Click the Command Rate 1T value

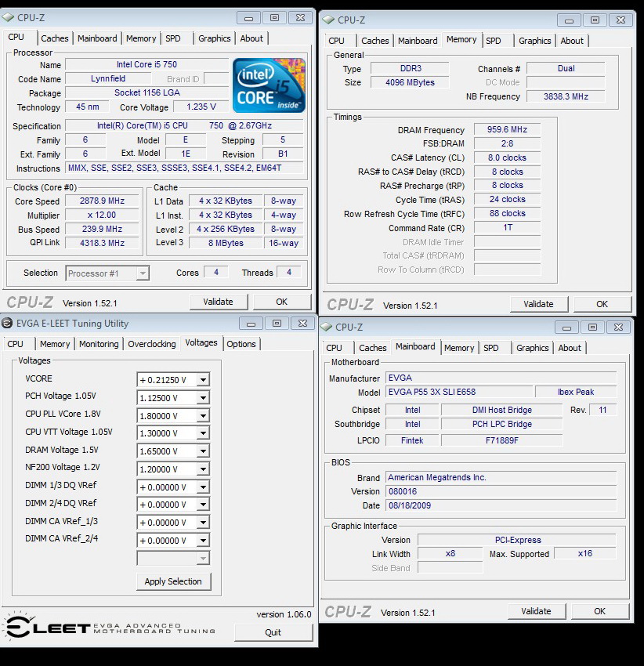tap(507, 228)
